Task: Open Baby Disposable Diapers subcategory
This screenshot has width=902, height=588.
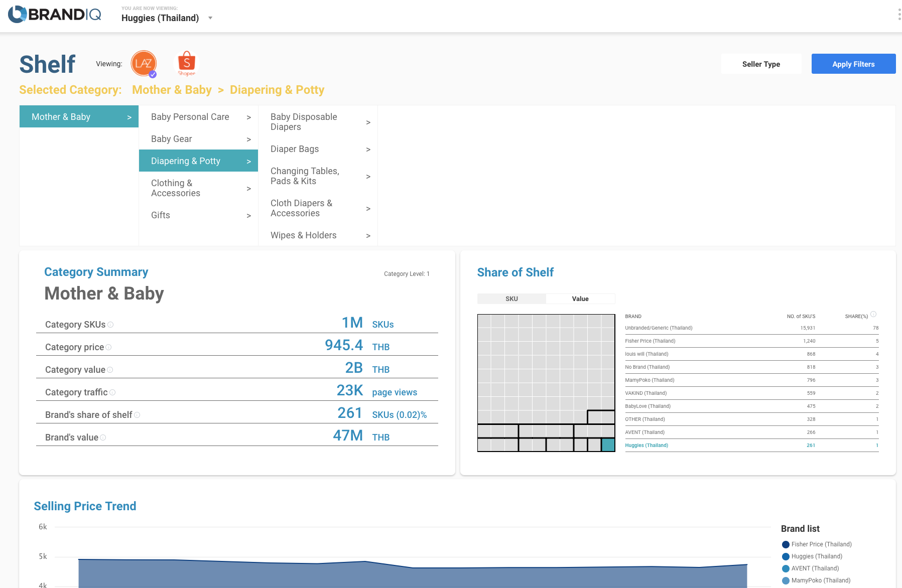Action: click(318, 121)
